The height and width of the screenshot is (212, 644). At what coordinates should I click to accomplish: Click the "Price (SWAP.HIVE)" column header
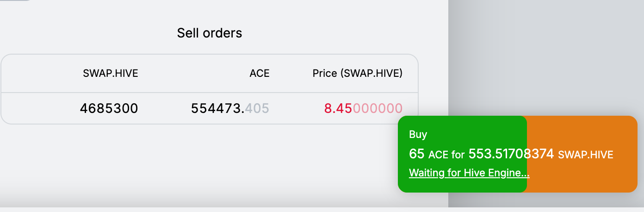click(x=357, y=73)
